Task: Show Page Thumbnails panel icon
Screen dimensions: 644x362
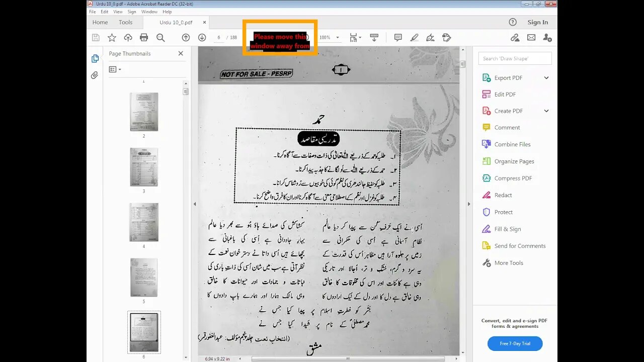Action: point(95,59)
